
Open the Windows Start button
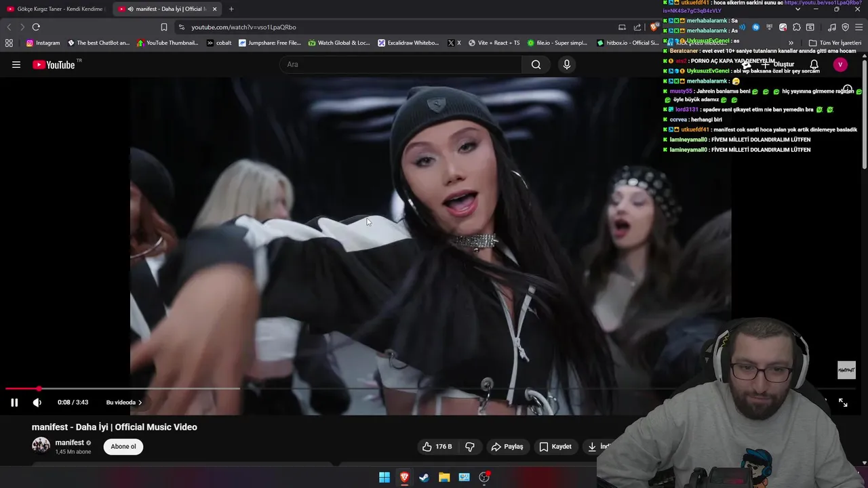[384, 477]
